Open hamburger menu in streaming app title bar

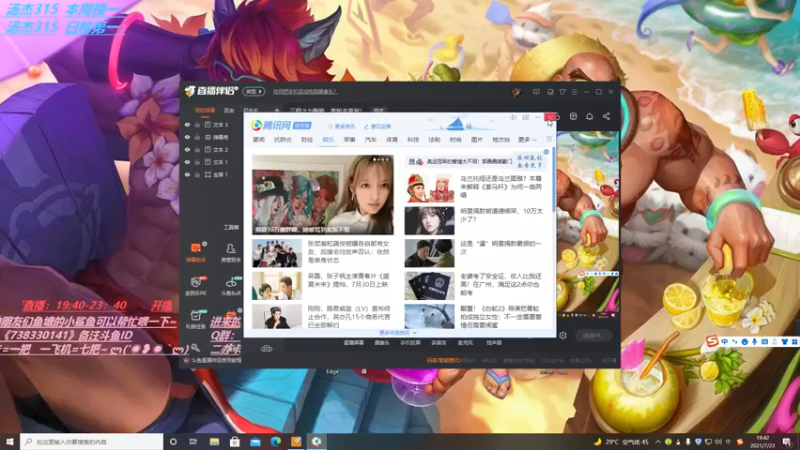[x=574, y=92]
